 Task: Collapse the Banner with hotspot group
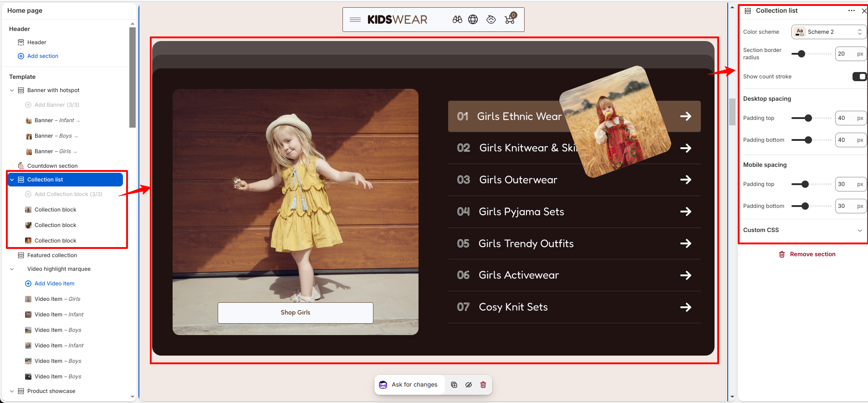pos(12,90)
